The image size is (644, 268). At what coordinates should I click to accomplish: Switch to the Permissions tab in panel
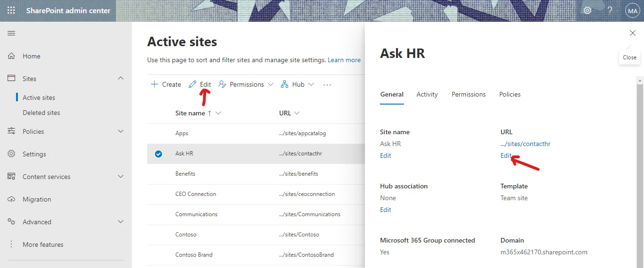coord(469,94)
